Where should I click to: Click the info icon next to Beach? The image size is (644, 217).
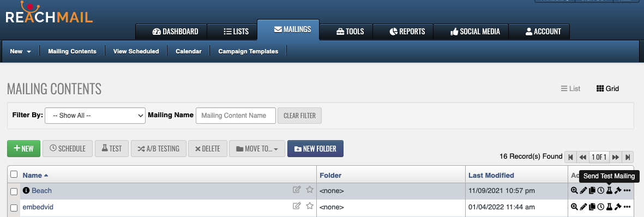(x=26, y=190)
